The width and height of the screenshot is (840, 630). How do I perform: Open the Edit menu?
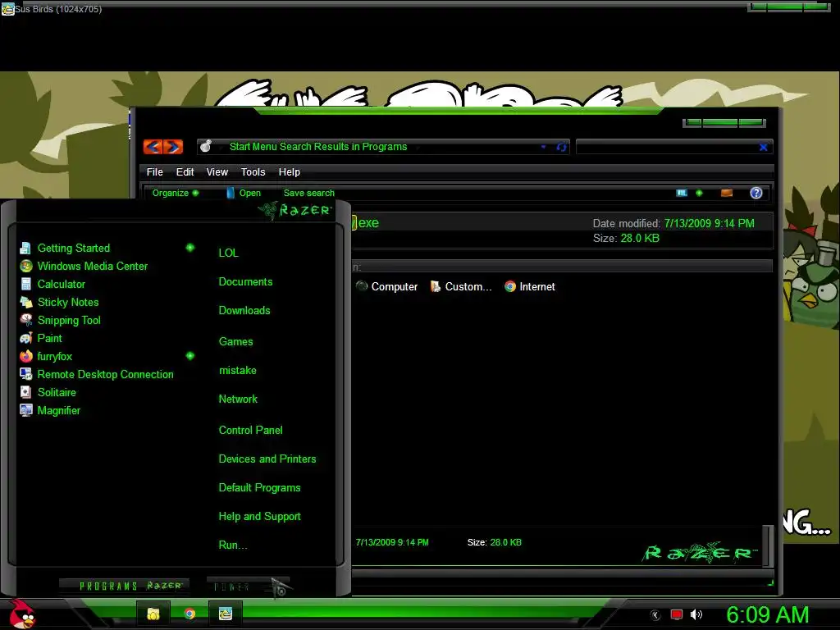point(185,172)
